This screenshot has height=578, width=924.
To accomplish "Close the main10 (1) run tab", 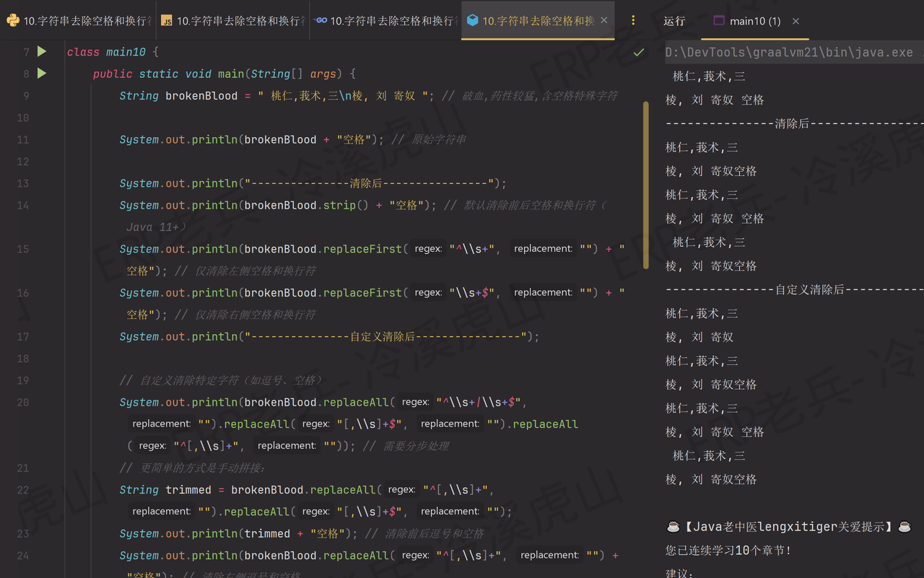I will [x=795, y=21].
